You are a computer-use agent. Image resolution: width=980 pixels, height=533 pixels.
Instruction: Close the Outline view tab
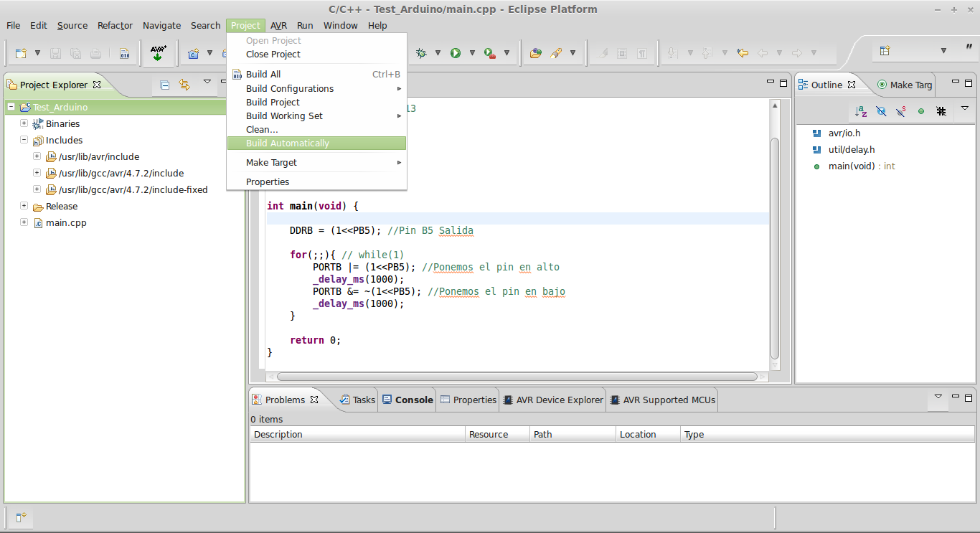click(x=852, y=85)
